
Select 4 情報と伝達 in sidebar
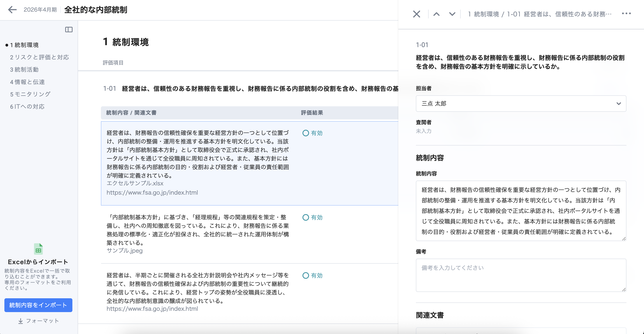27,82
